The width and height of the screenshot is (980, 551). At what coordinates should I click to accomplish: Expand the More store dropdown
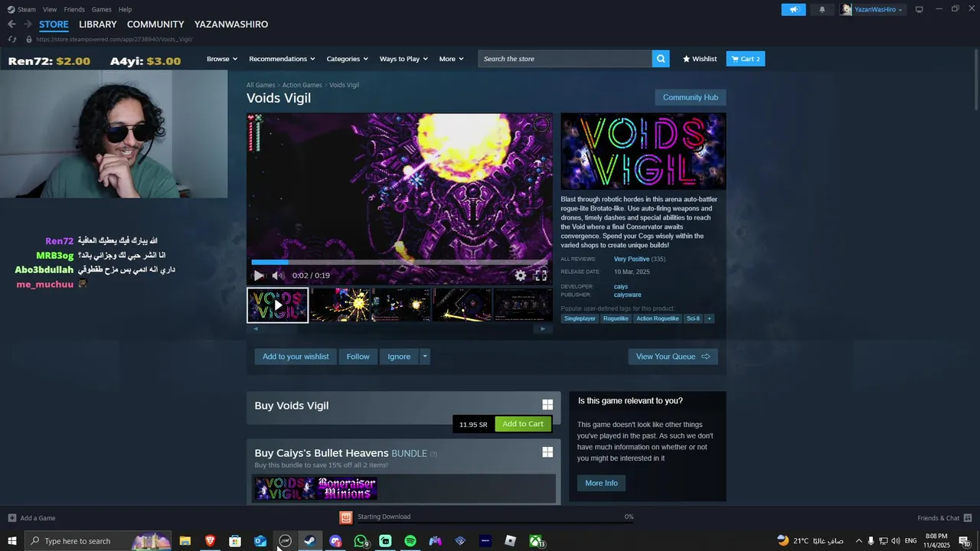click(452, 59)
